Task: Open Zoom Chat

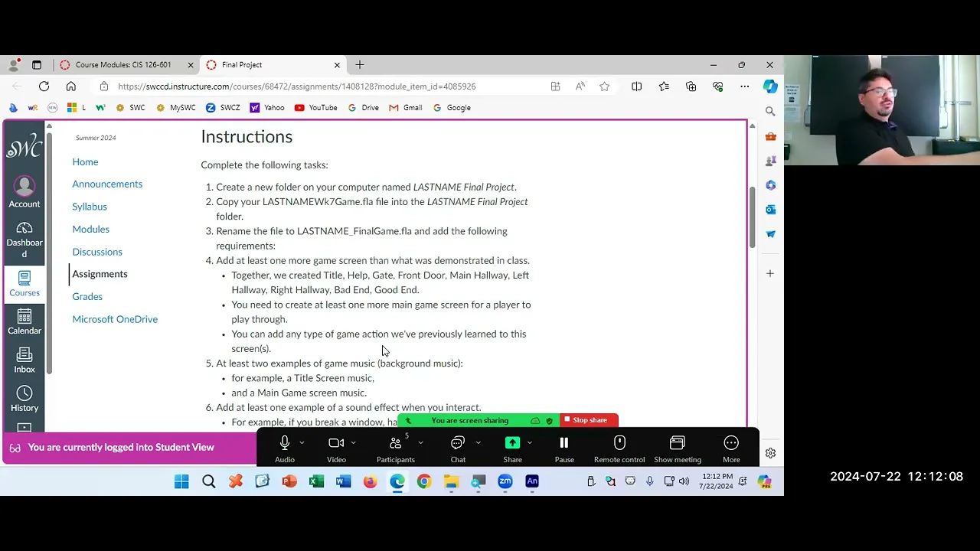Action: pyautogui.click(x=458, y=448)
